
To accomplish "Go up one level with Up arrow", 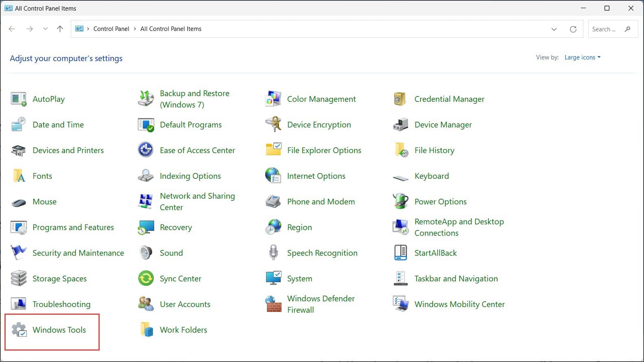I will (x=60, y=29).
